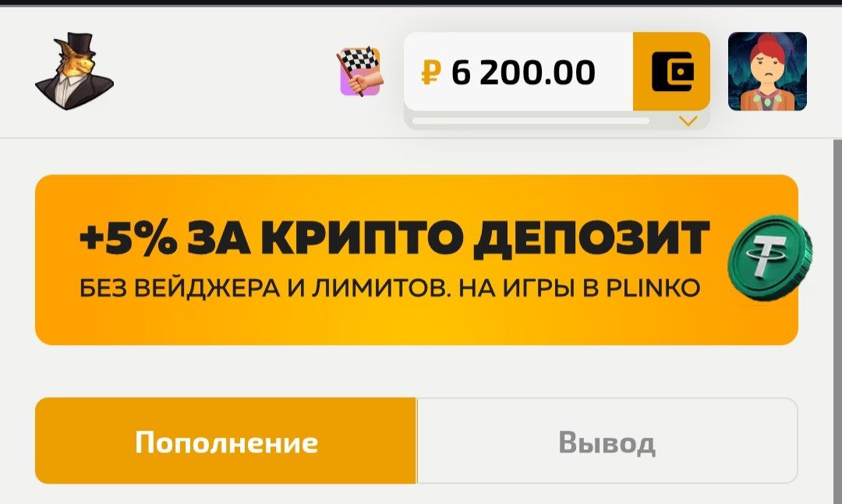Switch to the Пополнение tab

tap(225, 441)
